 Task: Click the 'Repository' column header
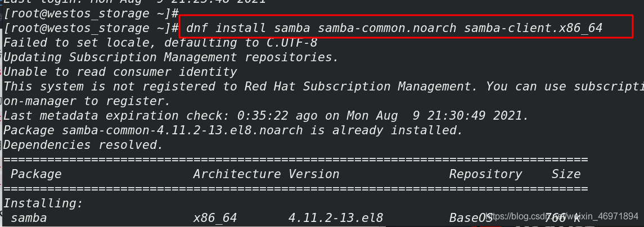485,174
